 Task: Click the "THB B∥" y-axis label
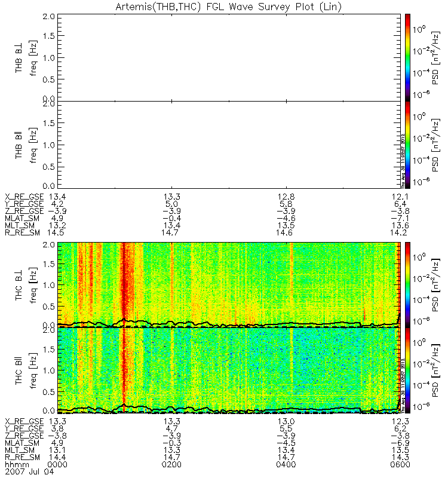(x=19, y=145)
